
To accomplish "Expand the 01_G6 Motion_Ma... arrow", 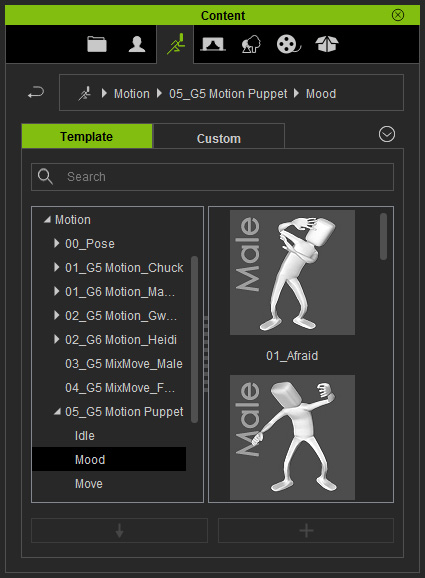I will tap(56, 291).
